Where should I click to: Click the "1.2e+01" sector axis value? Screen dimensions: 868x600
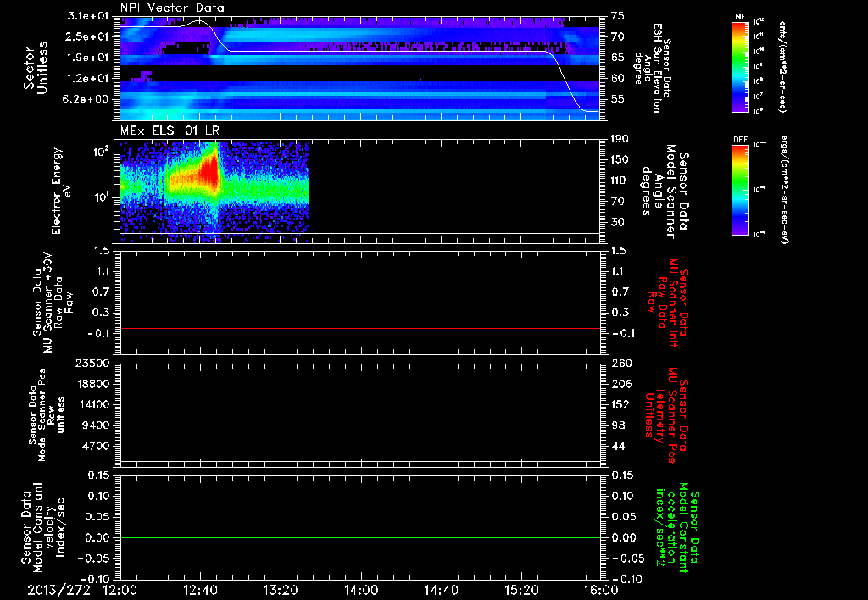(87, 79)
